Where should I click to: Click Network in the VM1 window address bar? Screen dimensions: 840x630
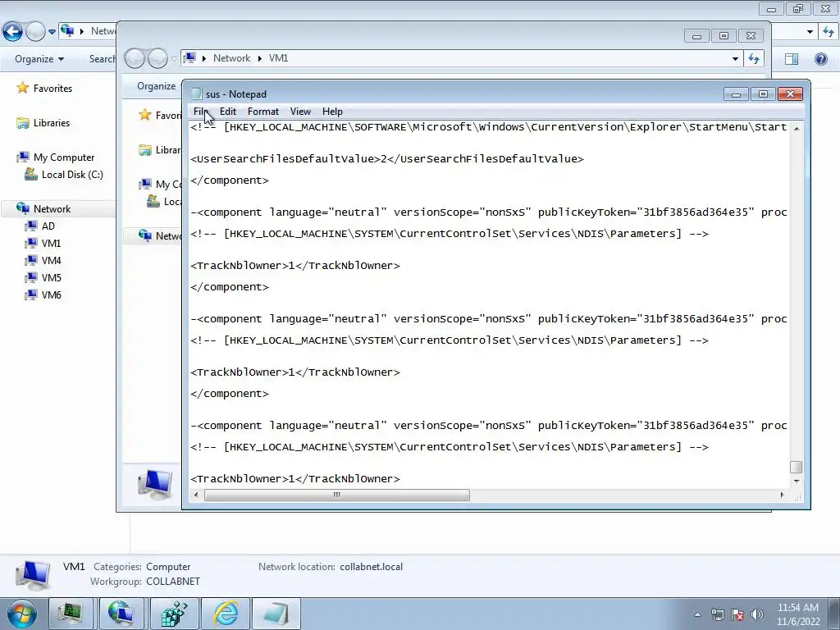pyautogui.click(x=231, y=58)
